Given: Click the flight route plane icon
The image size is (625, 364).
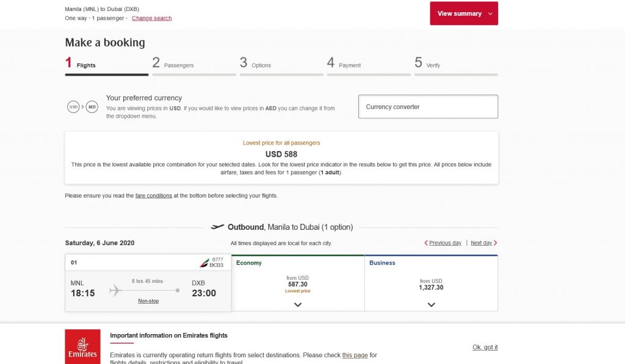Looking at the screenshot, I should click(x=115, y=290).
